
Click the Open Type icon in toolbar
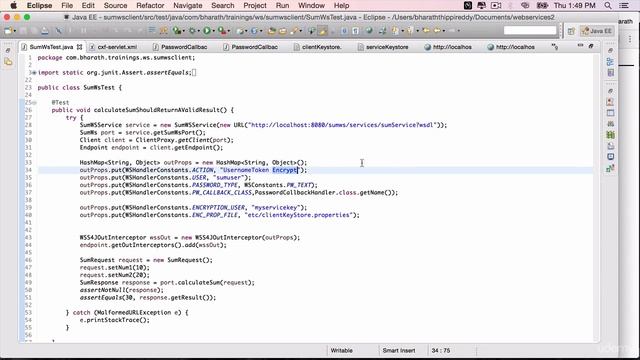click(x=271, y=31)
